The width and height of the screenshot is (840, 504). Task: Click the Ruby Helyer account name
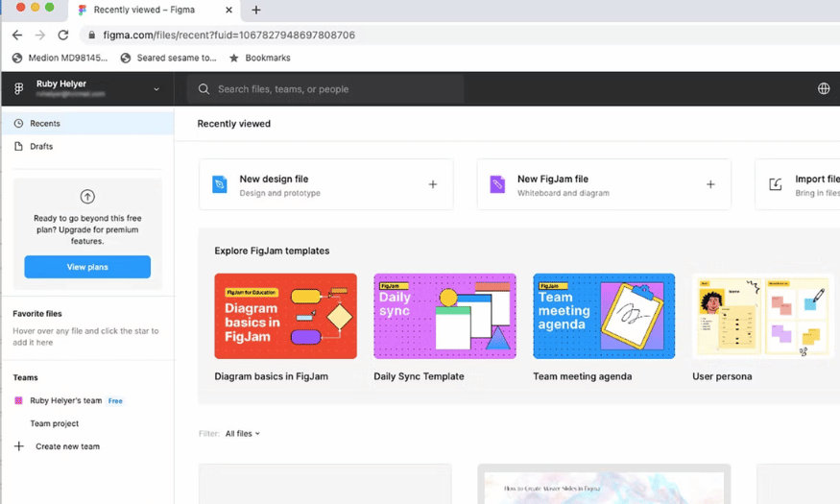point(61,84)
